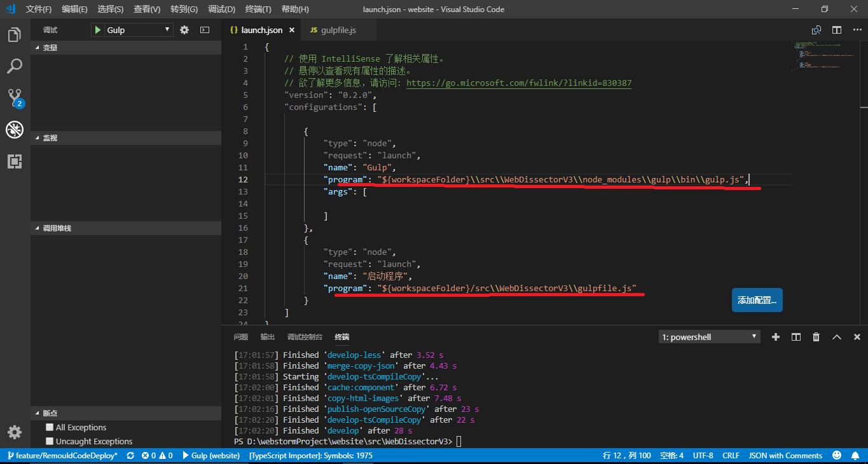
Task: Switch to the 终端 panel tab
Action: (x=342, y=337)
